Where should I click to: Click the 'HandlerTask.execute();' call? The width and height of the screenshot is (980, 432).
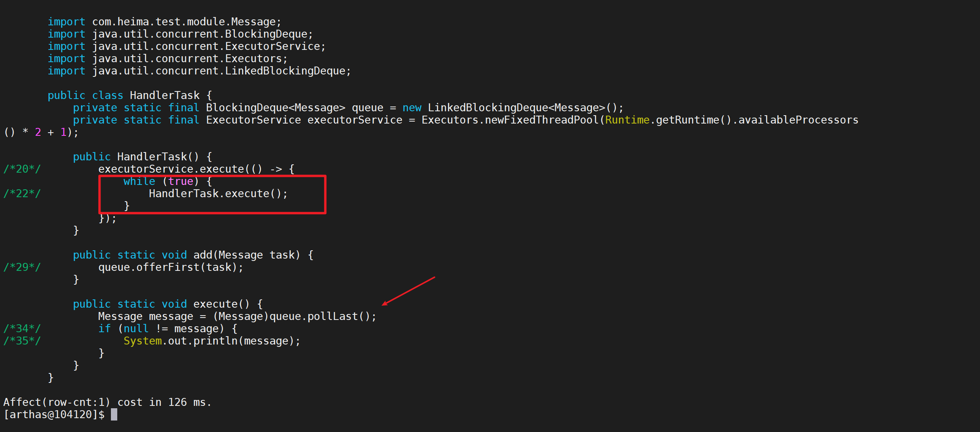click(x=218, y=194)
